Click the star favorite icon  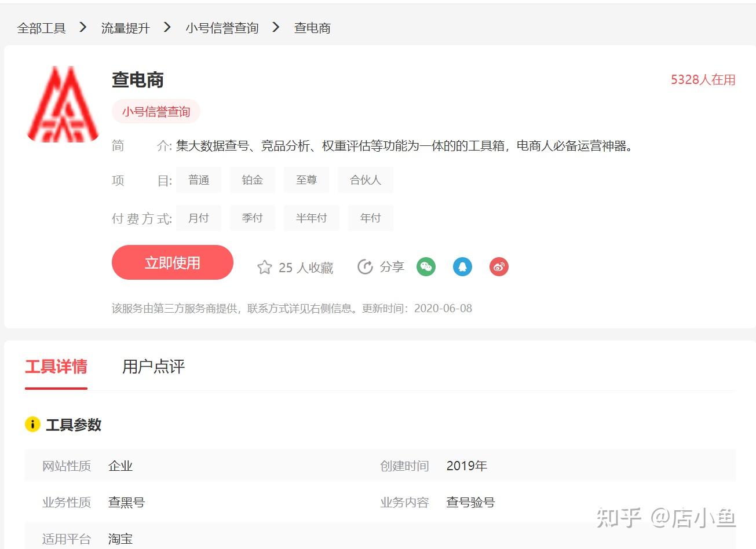pyautogui.click(x=264, y=267)
